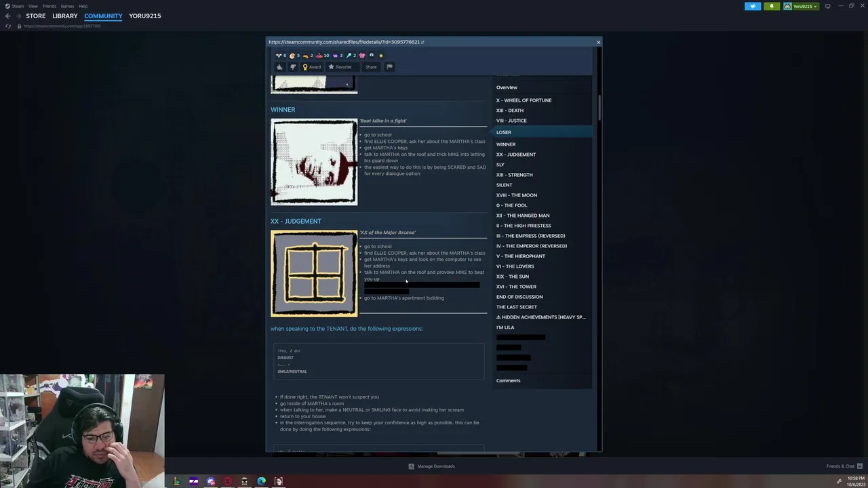Viewport: 868px width, 488px height.
Task: Open the green notifications bell
Action: 772,6
